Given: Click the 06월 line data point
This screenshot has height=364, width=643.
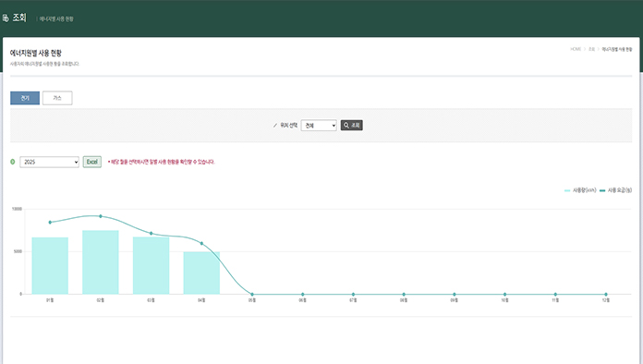Looking at the screenshot, I should point(303,295).
